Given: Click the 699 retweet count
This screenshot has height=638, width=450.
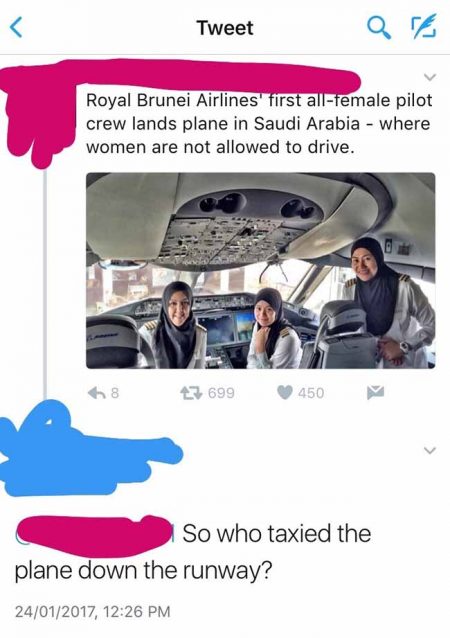Looking at the screenshot, I should (x=221, y=393).
